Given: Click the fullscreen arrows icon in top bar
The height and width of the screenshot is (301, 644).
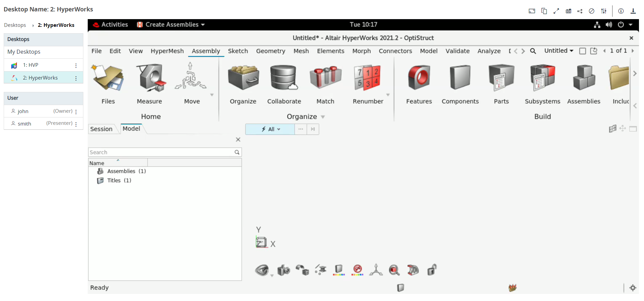Looking at the screenshot, I should click(556, 11).
